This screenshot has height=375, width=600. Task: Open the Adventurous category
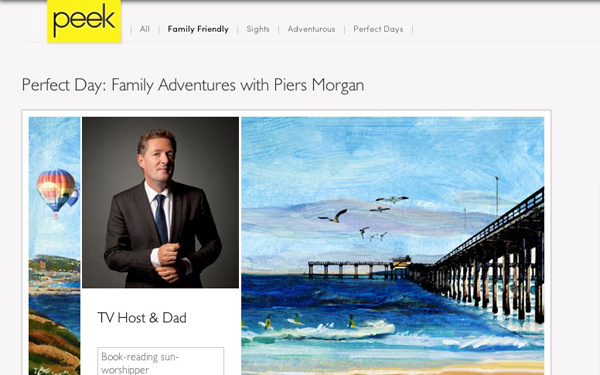(x=311, y=29)
